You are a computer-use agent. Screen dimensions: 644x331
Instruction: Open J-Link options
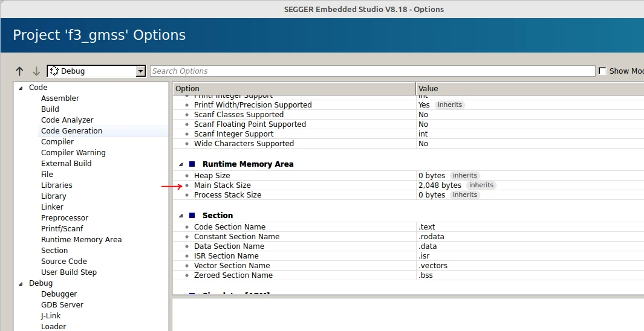point(51,315)
